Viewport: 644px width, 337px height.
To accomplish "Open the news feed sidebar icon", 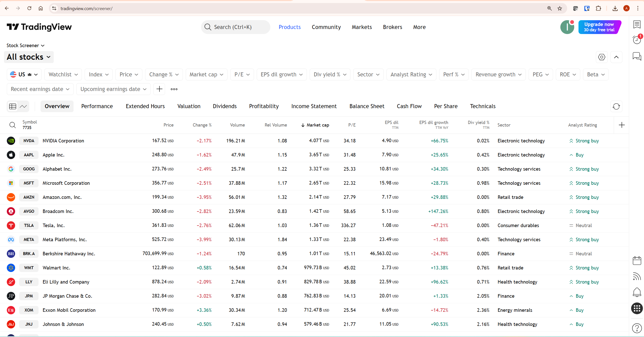I will [x=637, y=276].
